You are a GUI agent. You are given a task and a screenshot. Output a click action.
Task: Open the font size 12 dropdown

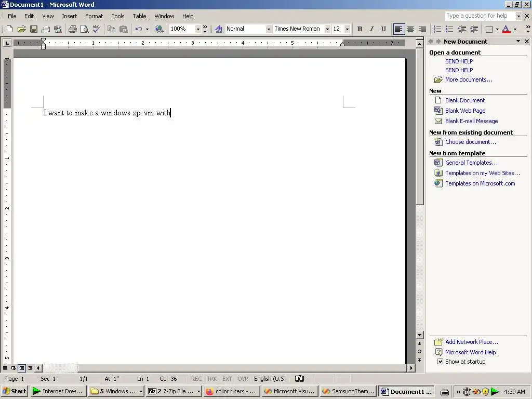click(347, 29)
